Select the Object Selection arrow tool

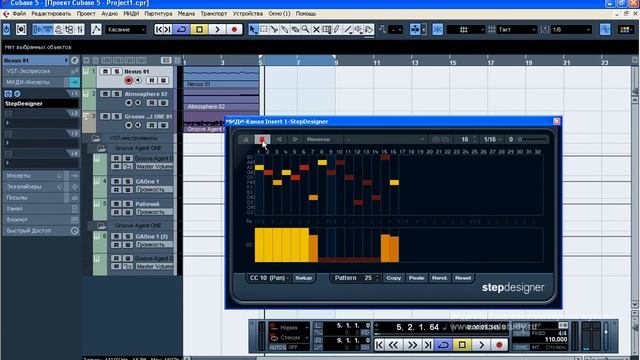click(x=253, y=29)
